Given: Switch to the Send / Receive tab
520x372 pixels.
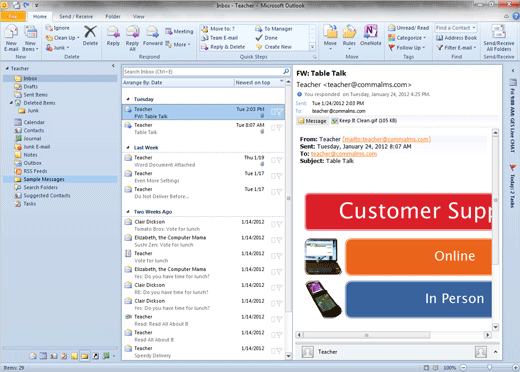Looking at the screenshot, I should pos(76,16).
